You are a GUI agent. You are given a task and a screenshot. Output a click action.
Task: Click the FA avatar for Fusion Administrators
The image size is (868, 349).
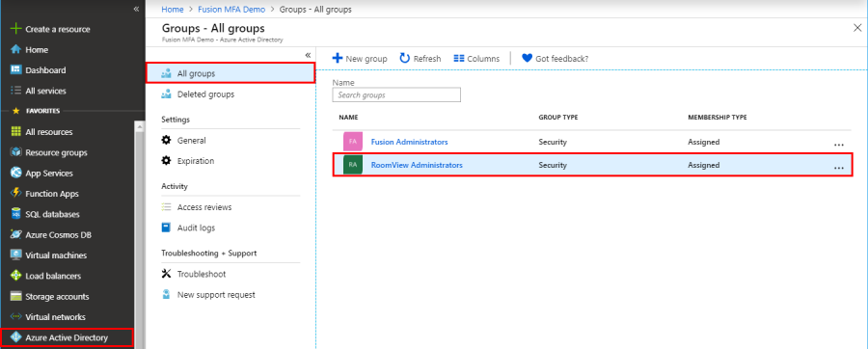(353, 142)
